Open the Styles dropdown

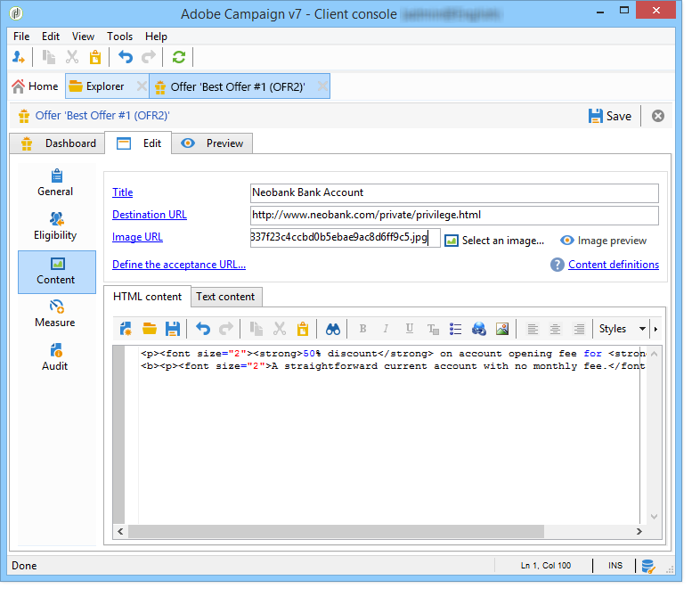point(623,330)
